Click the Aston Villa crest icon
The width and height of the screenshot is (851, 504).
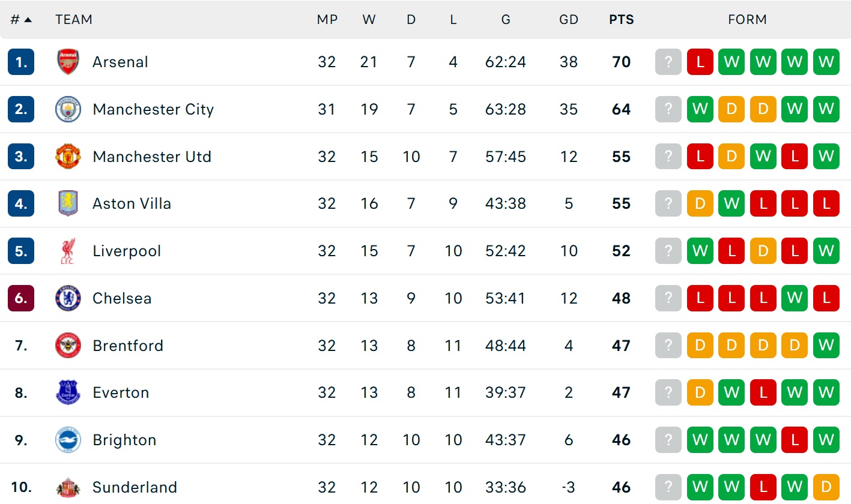click(x=68, y=203)
